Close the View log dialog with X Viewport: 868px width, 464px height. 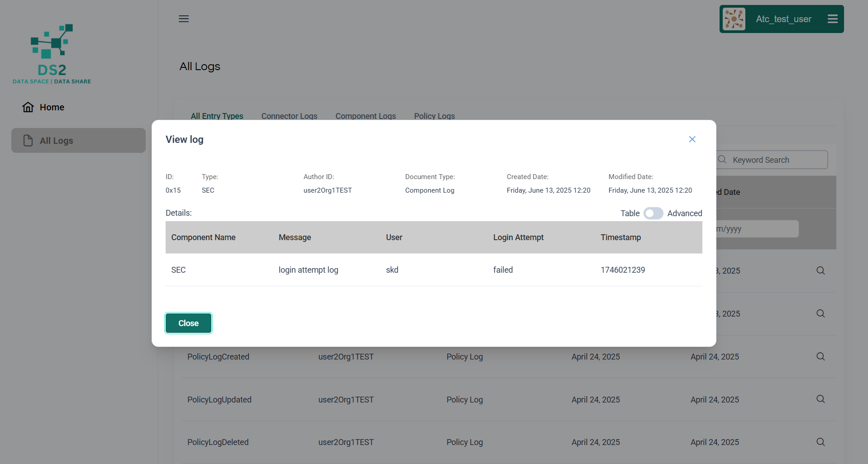coord(692,139)
